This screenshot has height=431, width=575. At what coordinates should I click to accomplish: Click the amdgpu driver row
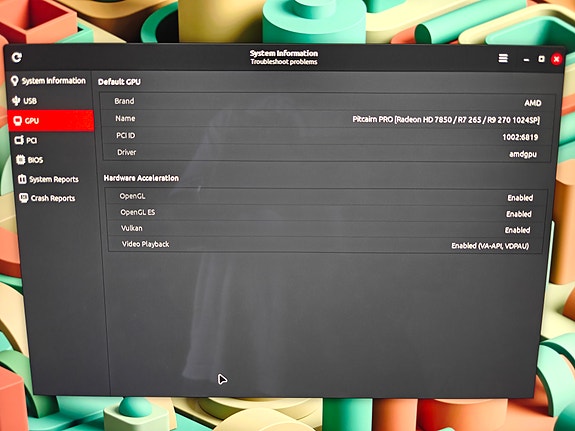point(327,153)
